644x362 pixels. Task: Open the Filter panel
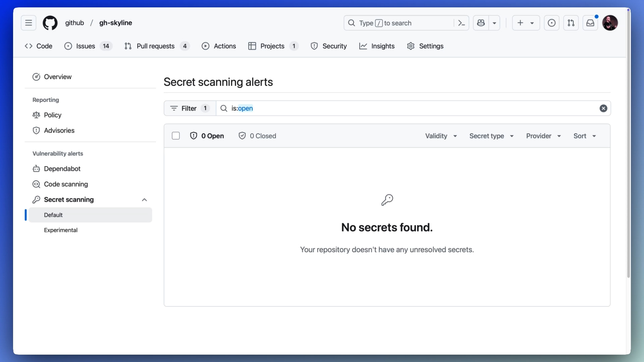(x=189, y=108)
